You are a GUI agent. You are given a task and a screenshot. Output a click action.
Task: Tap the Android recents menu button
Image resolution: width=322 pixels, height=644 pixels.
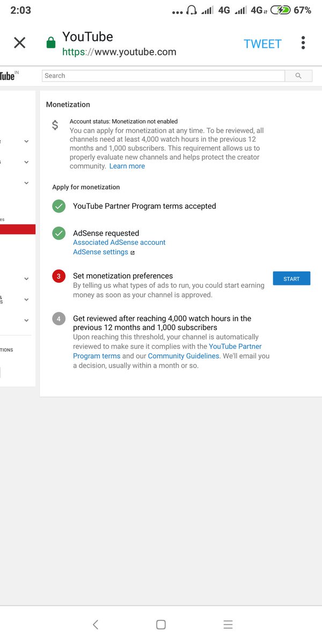click(x=228, y=624)
